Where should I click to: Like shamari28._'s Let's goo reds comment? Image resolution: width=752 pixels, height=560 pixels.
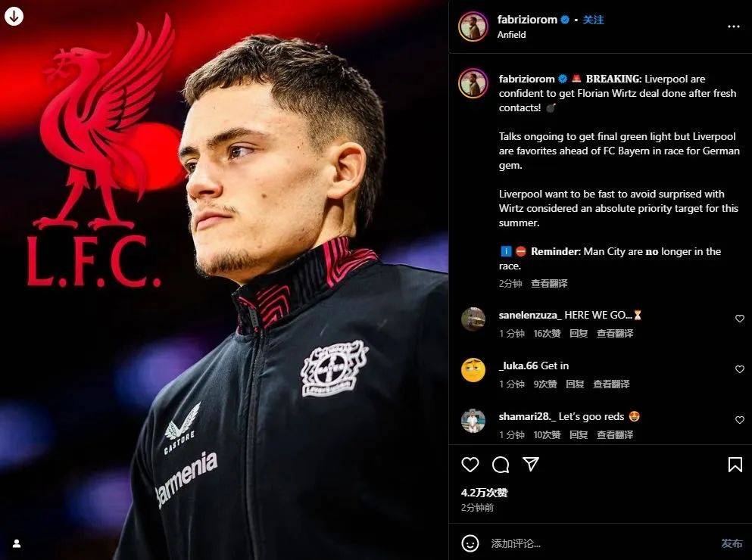740,420
